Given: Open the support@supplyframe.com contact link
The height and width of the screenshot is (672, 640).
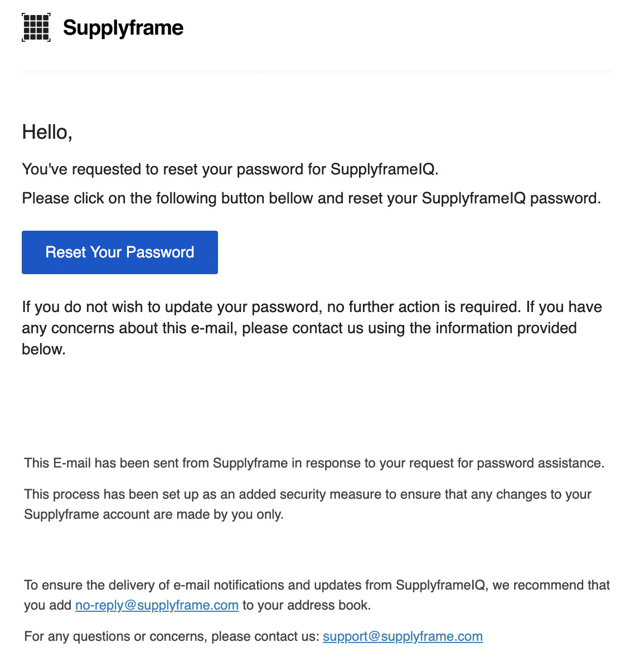Looking at the screenshot, I should [x=403, y=636].
